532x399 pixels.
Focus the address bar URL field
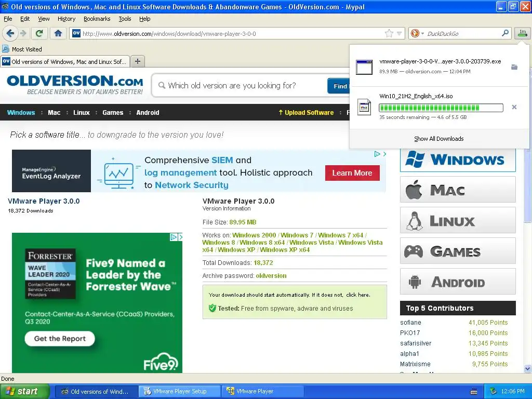(x=231, y=33)
